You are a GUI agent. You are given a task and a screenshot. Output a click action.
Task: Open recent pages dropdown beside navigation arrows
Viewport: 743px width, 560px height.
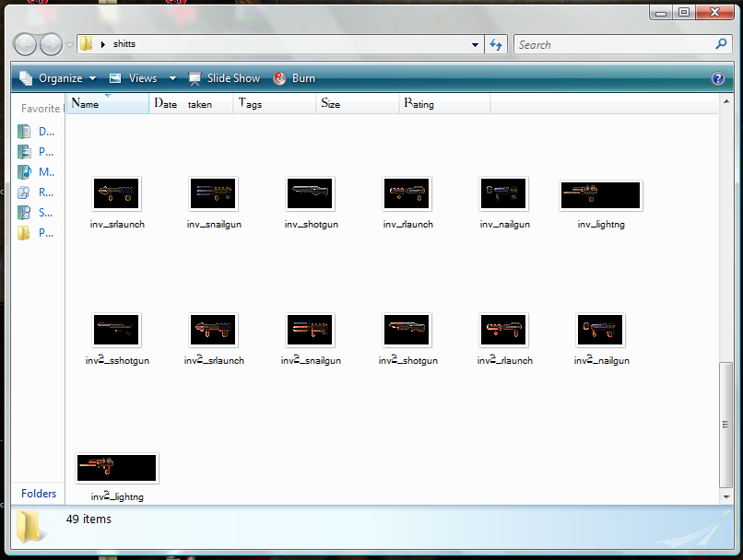coord(70,45)
